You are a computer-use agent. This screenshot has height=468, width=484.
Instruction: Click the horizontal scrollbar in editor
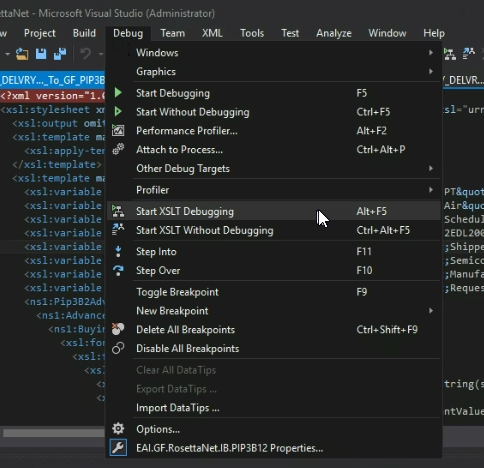(53, 433)
